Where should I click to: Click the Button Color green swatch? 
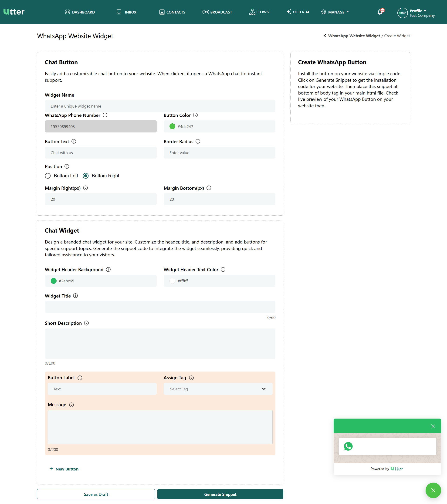tap(172, 126)
